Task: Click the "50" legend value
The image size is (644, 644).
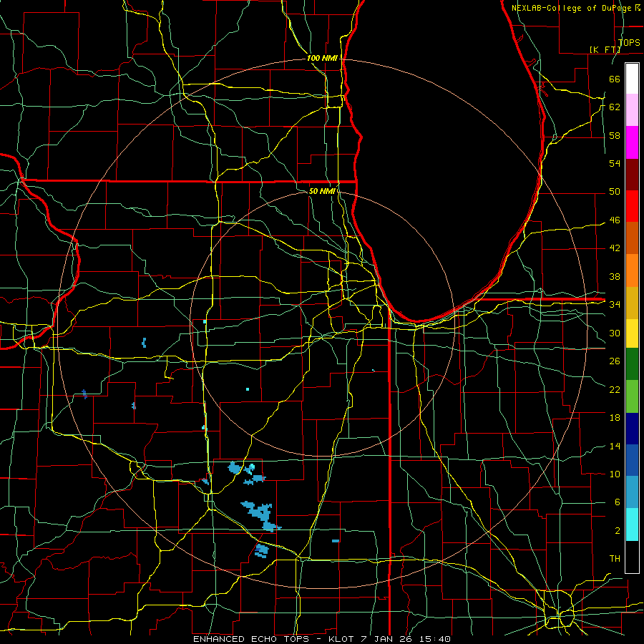Action: (615, 192)
